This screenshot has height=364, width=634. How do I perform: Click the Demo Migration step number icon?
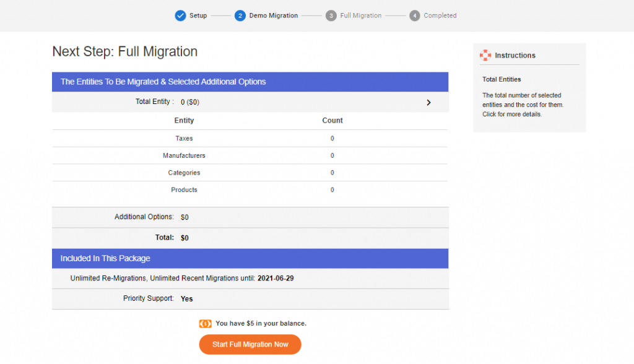tap(240, 15)
